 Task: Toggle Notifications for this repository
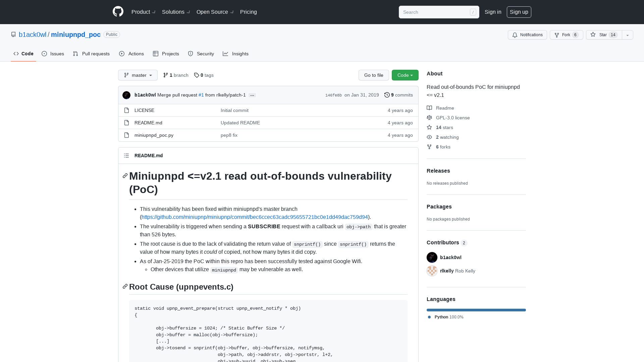point(527,35)
